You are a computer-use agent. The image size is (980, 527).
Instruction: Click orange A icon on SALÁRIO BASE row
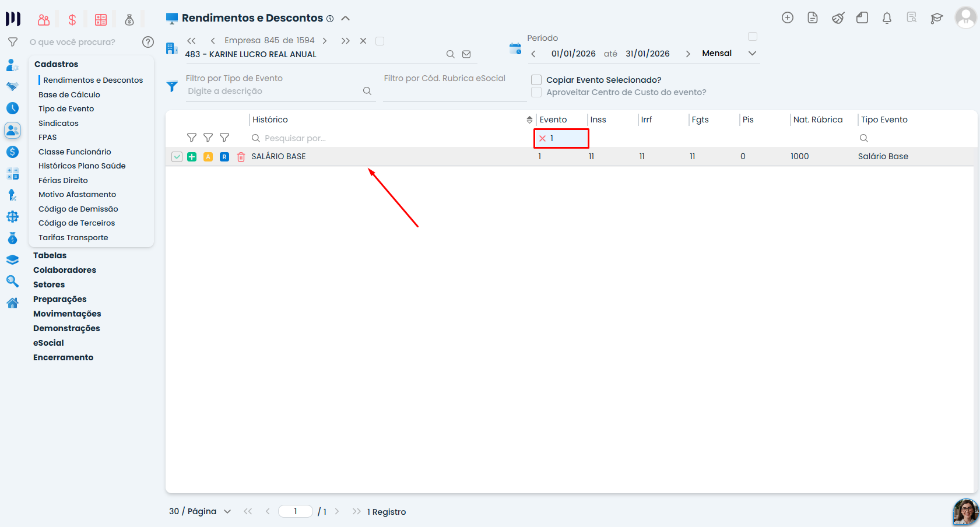click(x=208, y=157)
